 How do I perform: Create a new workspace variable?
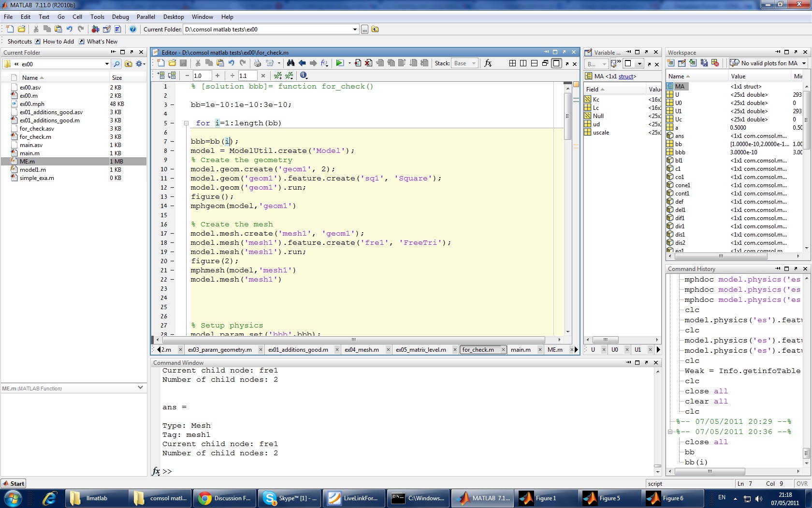click(671, 63)
